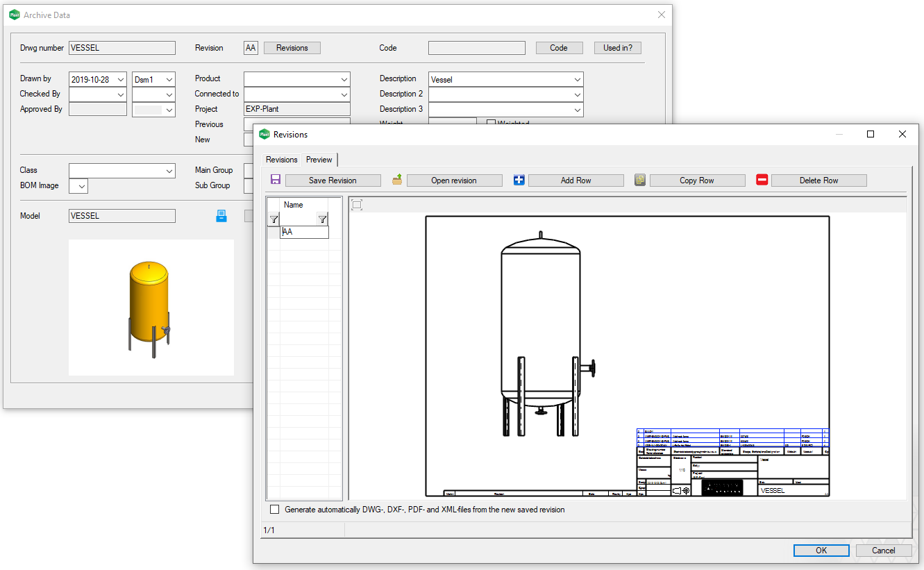This screenshot has height=570, width=924.
Task: Click the zoom-to-fit icon above preview
Action: (x=357, y=205)
